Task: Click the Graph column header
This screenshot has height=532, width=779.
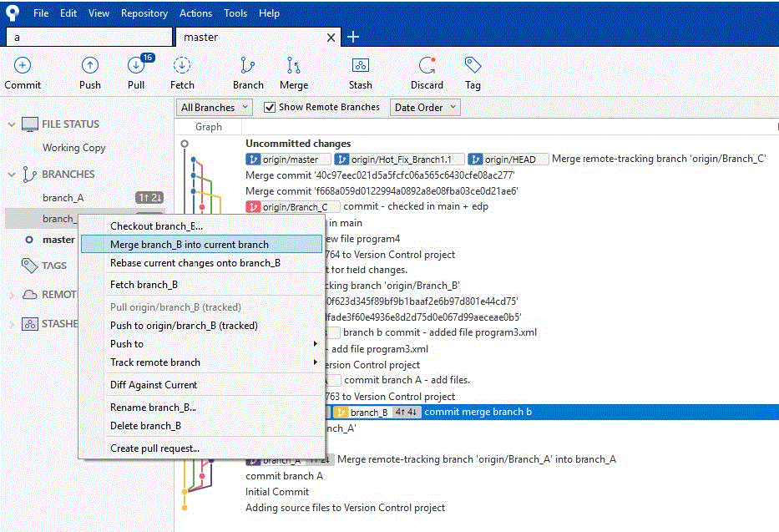Action: [208, 127]
